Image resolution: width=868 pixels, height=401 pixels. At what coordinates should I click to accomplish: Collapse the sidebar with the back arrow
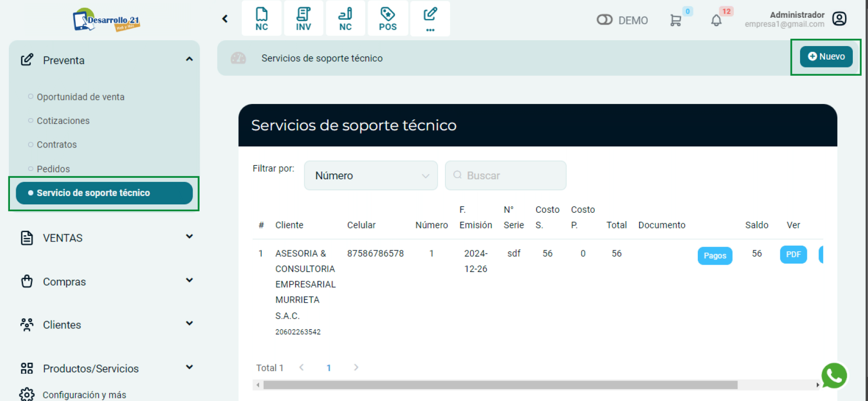[x=225, y=19]
